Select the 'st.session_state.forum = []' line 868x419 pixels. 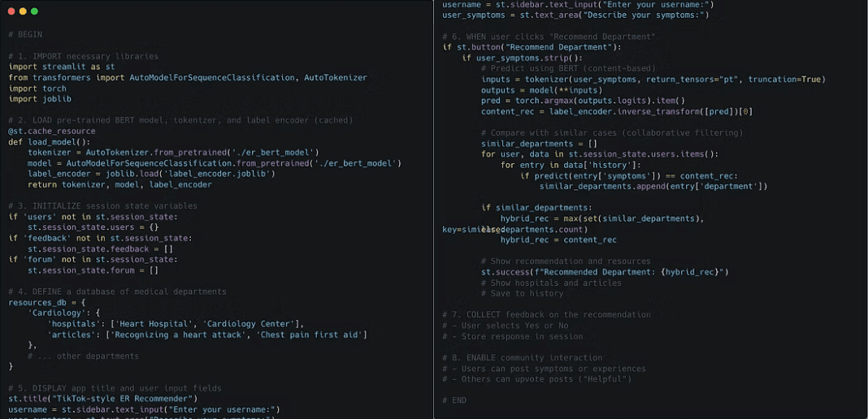93,270
